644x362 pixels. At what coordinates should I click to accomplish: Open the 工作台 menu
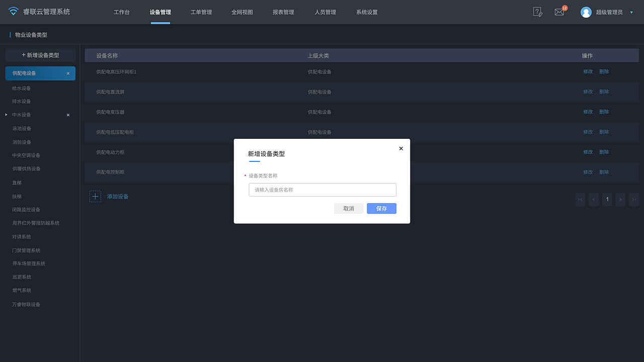(121, 12)
